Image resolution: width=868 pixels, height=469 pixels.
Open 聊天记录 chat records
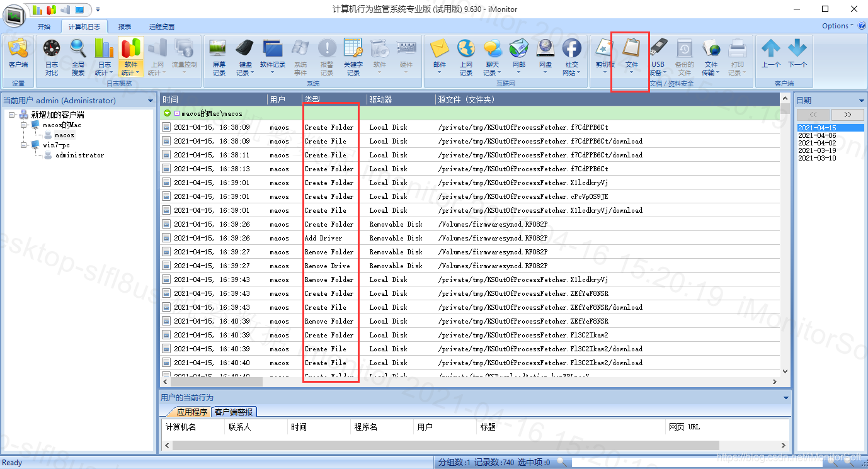[493, 57]
